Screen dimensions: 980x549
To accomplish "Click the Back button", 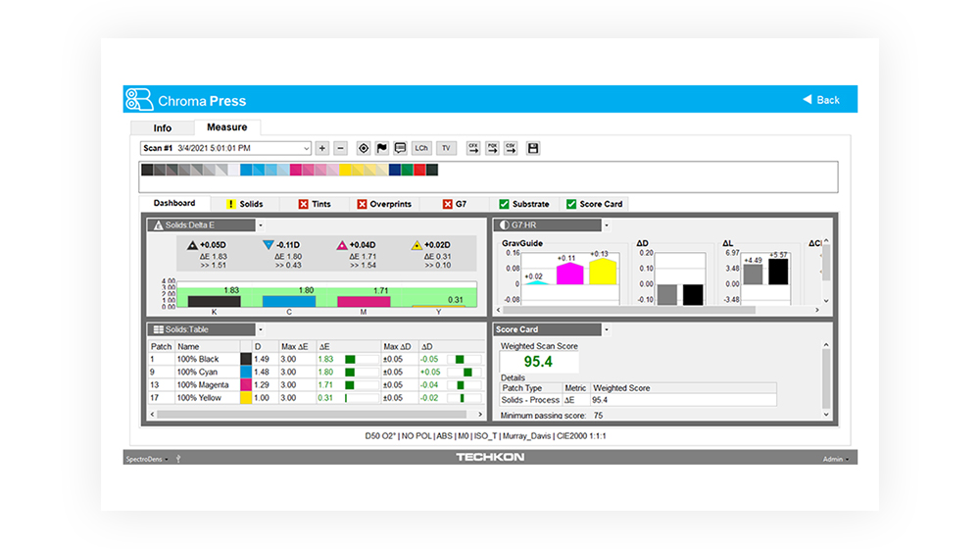I will [x=821, y=100].
